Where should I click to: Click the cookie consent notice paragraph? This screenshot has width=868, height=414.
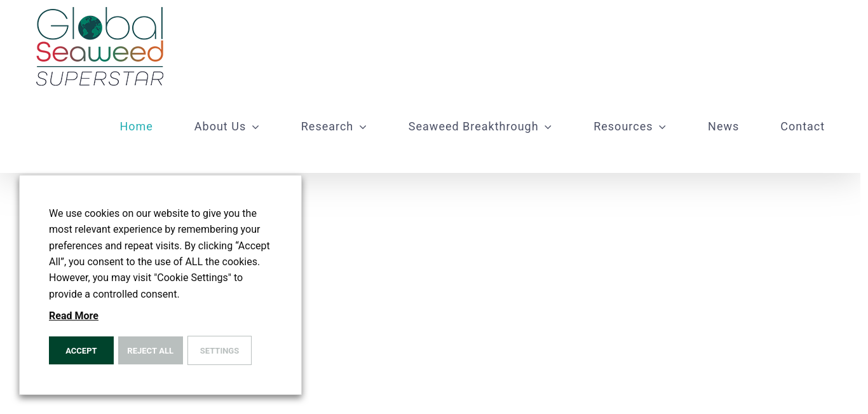[x=159, y=254]
